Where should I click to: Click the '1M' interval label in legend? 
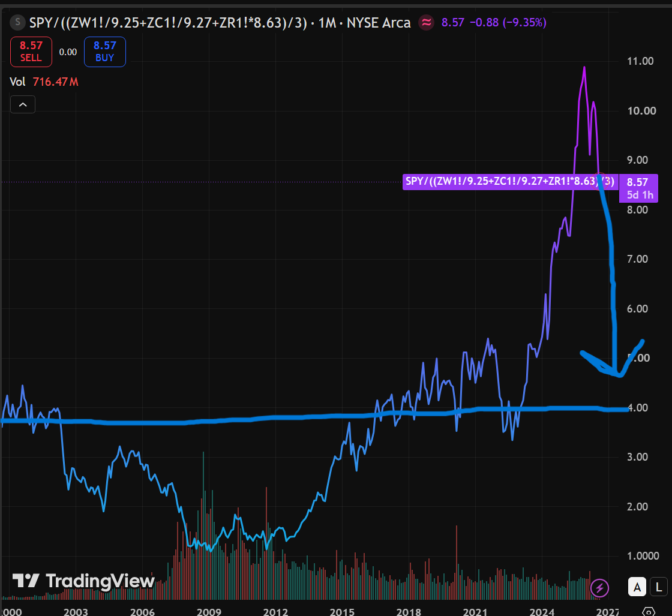(327, 23)
